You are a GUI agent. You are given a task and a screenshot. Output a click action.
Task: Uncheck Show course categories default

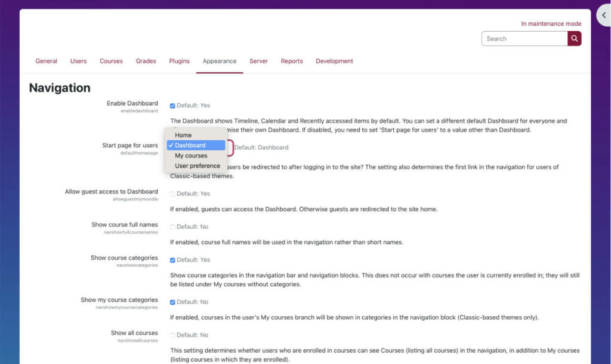tap(172, 260)
